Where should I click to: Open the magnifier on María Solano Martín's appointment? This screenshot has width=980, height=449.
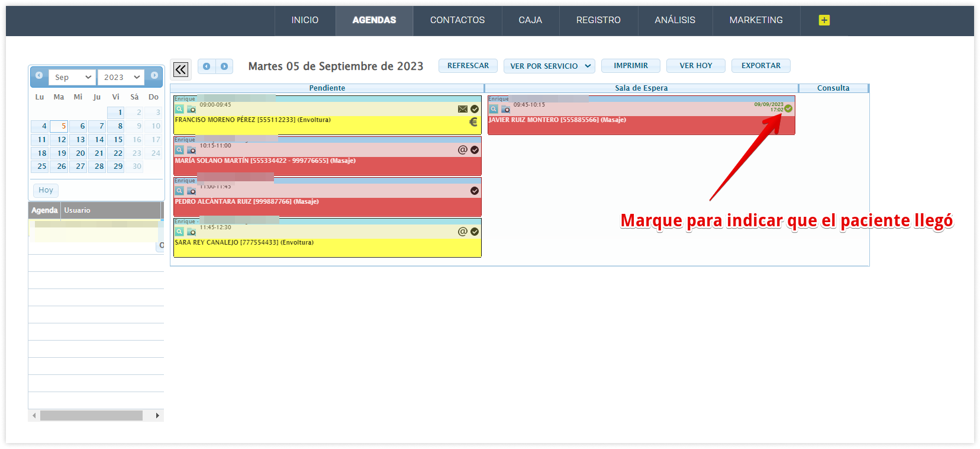(179, 150)
